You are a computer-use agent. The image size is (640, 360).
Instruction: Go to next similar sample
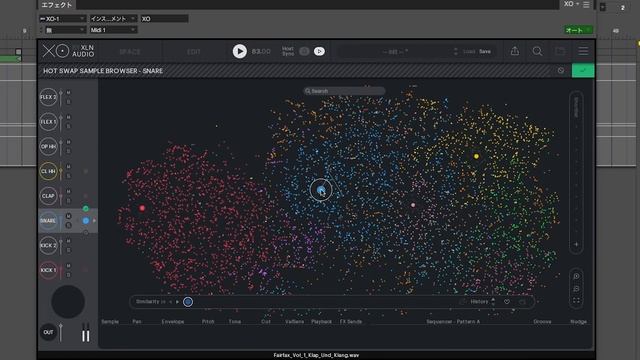(x=177, y=302)
